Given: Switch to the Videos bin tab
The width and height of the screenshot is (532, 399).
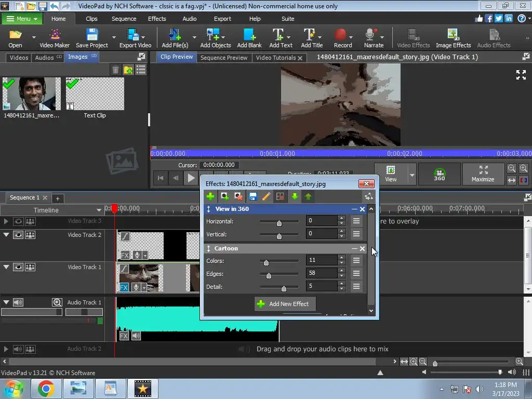Looking at the screenshot, I should [19, 58].
